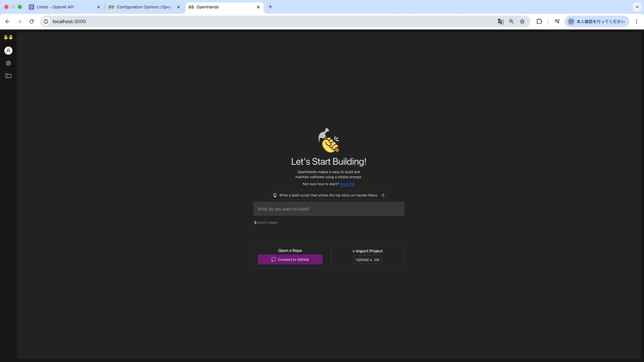Screen dimensions: 644x362
Task: Open the zoom magnifier icon in address bar
Action: coord(512,21)
